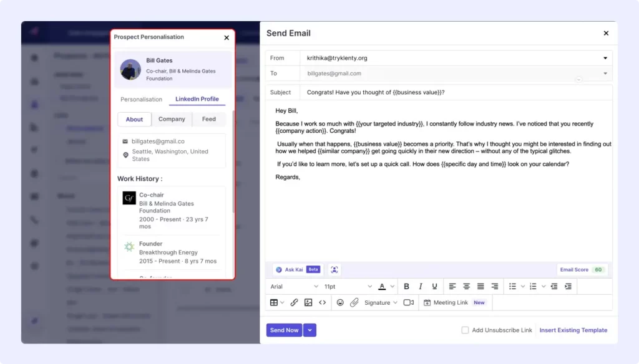639x364 pixels.
Task: Change text color with the A icon
Action: pyautogui.click(x=382, y=286)
